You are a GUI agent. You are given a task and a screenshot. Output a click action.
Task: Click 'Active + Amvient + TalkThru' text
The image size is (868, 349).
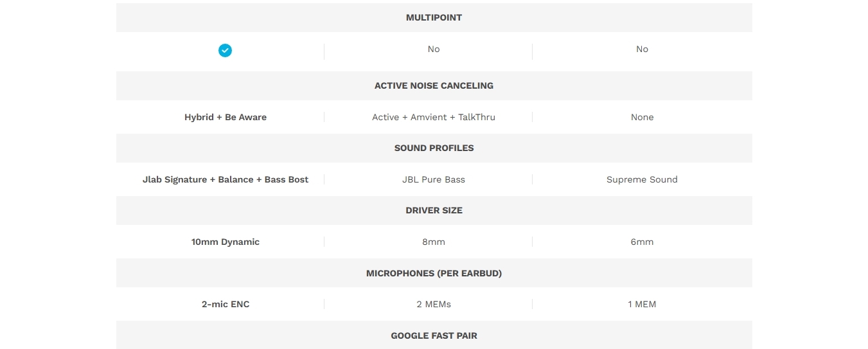[434, 118]
